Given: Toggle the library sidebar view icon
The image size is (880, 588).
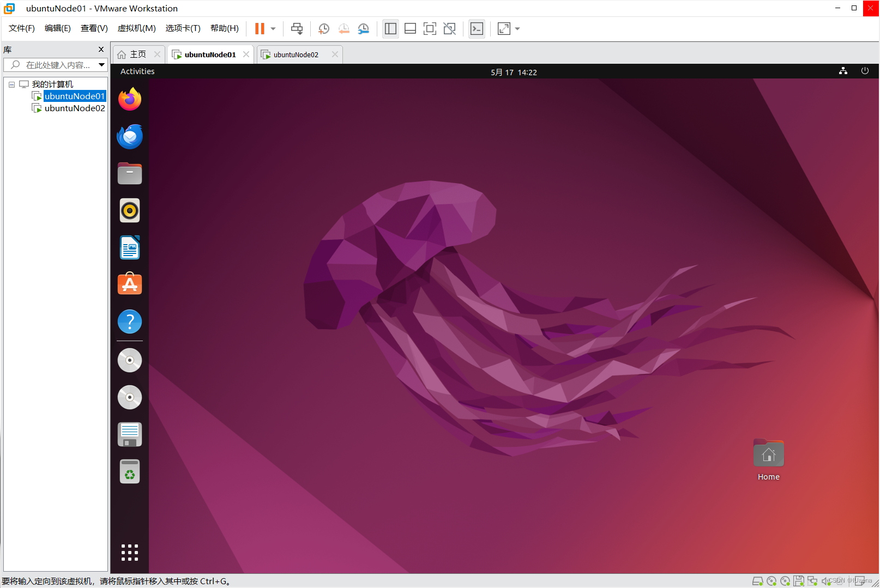Looking at the screenshot, I should tap(390, 28).
